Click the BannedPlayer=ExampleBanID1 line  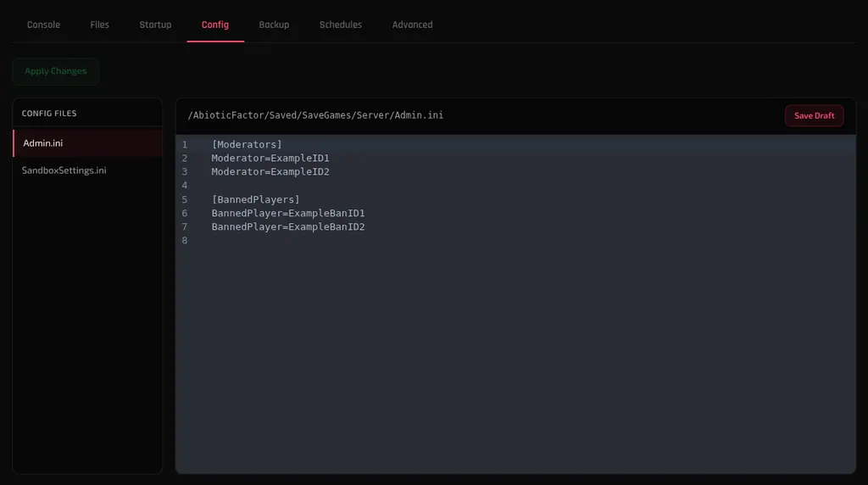point(288,213)
